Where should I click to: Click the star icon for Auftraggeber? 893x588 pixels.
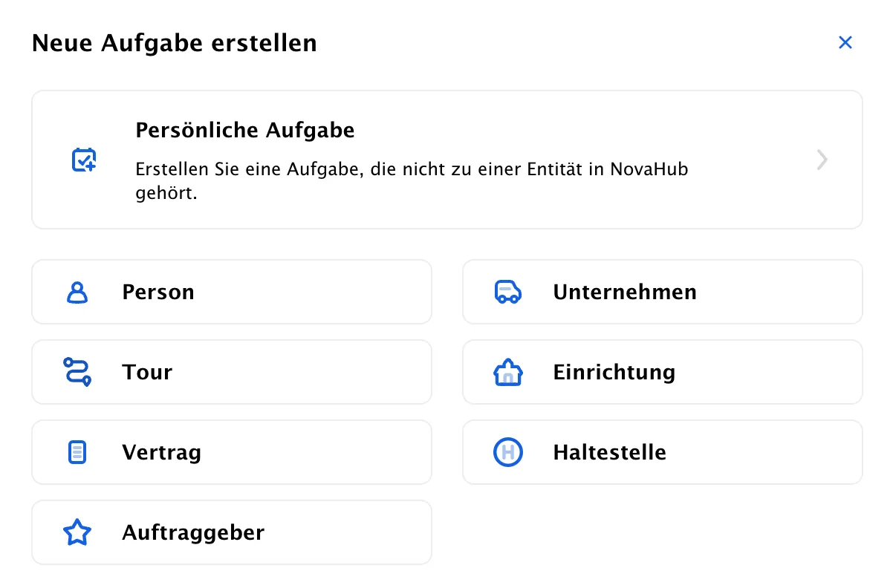(77, 532)
